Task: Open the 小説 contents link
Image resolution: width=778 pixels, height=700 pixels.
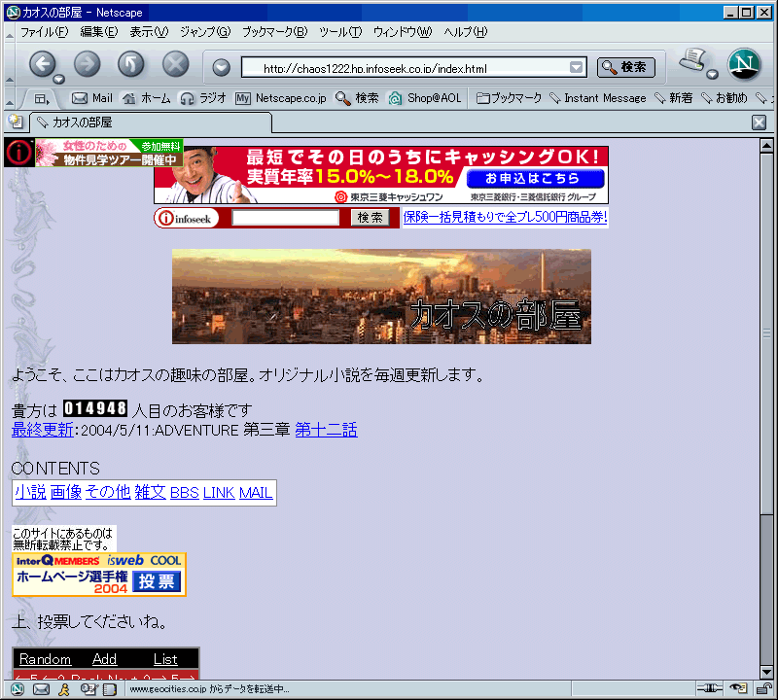Action: click(30, 492)
